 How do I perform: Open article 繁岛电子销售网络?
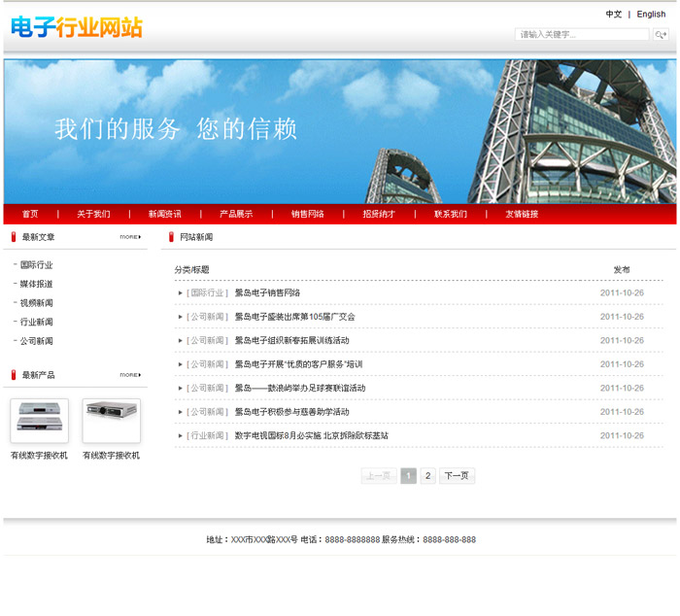coord(267,292)
